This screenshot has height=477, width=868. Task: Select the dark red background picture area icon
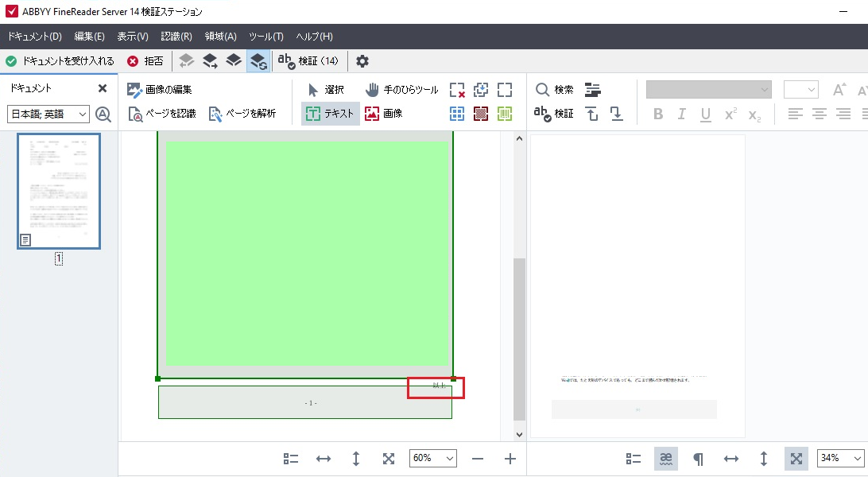[x=481, y=114]
